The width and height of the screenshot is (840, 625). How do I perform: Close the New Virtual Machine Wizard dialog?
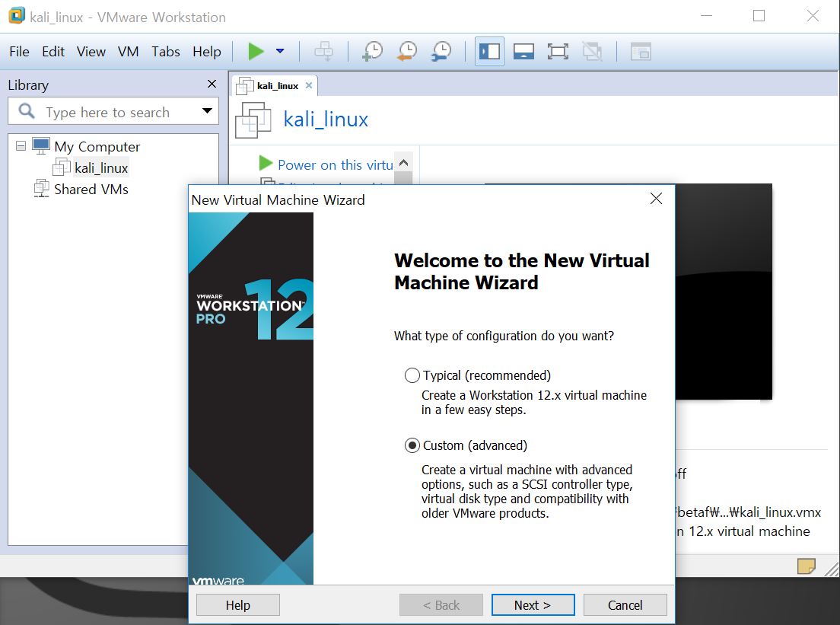(656, 199)
